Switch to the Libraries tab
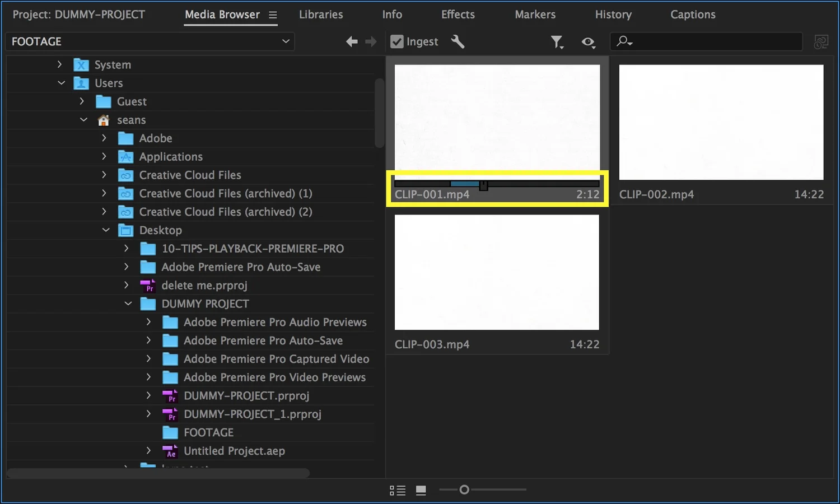The height and width of the screenshot is (504, 840). pos(321,15)
